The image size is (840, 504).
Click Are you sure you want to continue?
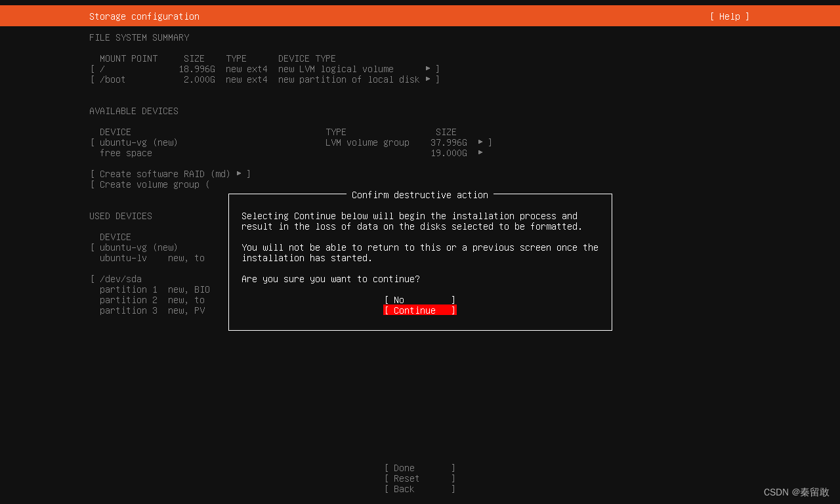(331, 279)
